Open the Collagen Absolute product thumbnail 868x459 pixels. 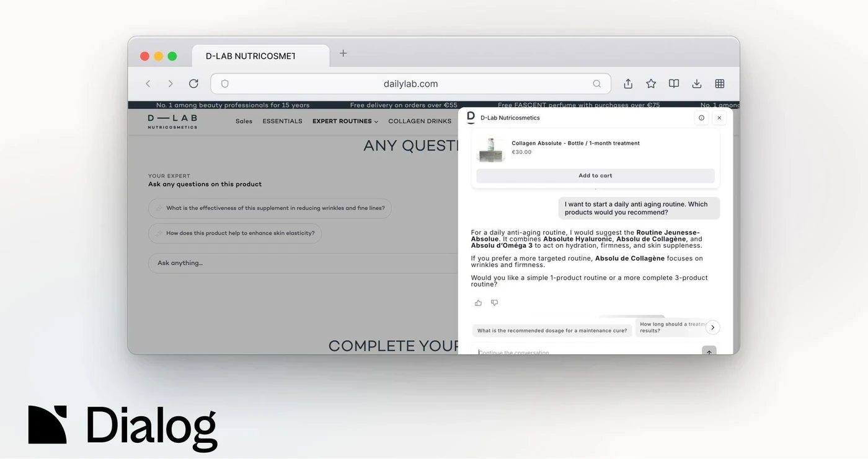491,150
